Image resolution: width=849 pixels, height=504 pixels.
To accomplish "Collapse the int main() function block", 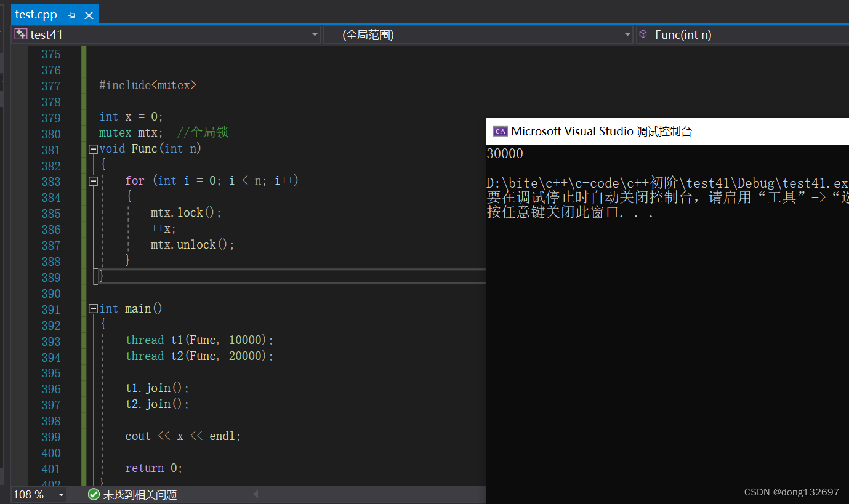I will pos(93,308).
